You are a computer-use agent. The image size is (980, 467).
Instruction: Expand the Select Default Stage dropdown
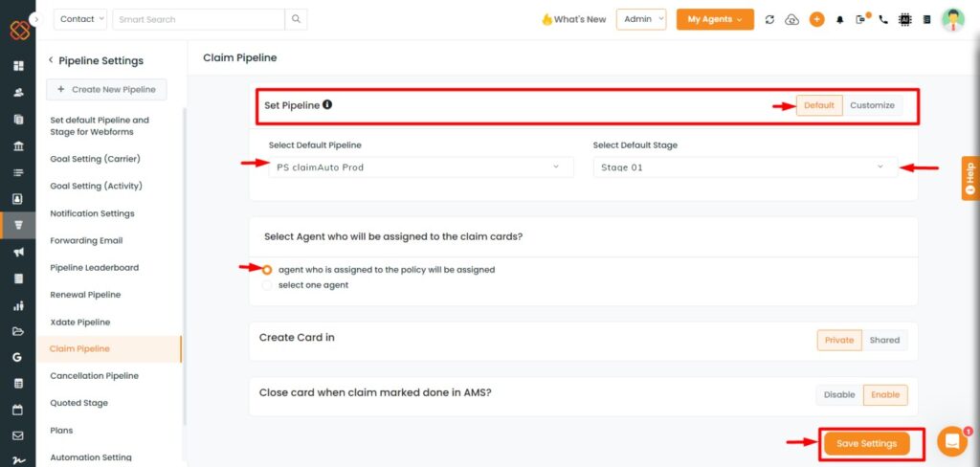point(745,167)
